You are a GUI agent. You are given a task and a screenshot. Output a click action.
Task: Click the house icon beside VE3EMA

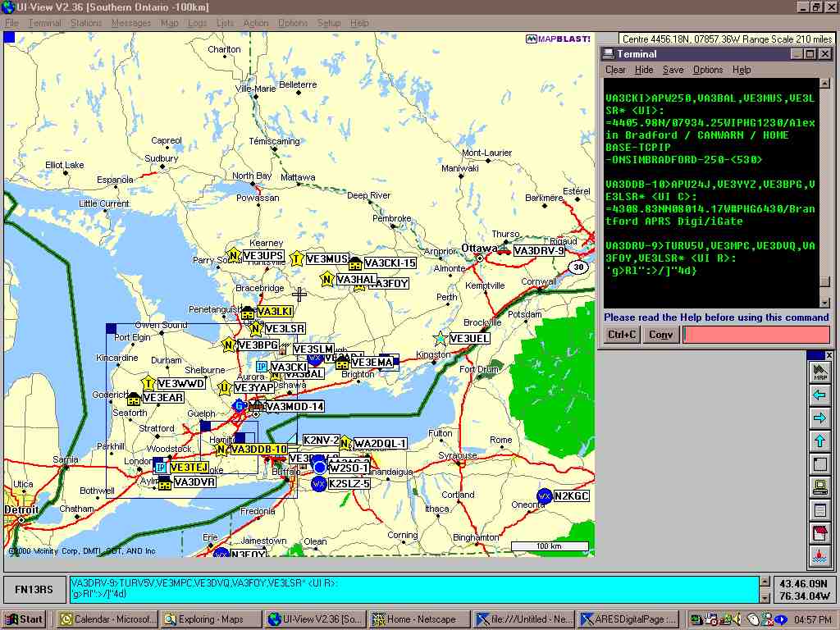click(342, 363)
